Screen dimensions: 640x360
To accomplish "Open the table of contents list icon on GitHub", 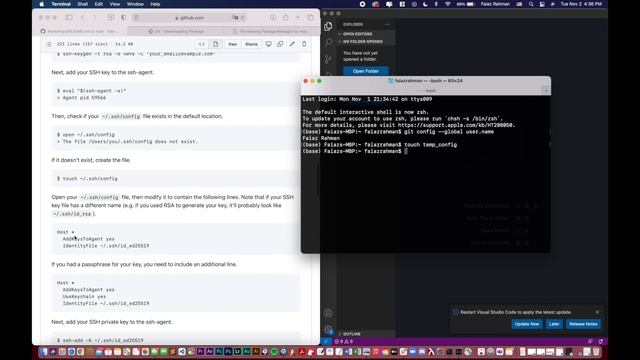I will [x=49, y=44].
